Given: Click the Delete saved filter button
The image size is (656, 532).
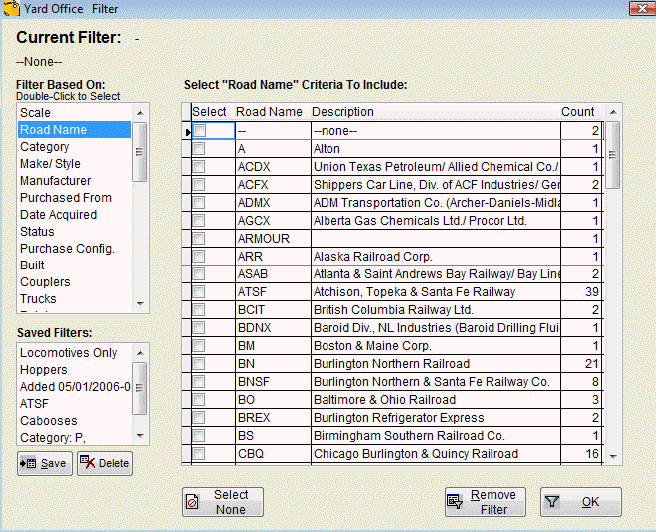Looking at the screenshot, I should (x=105, y=463).
